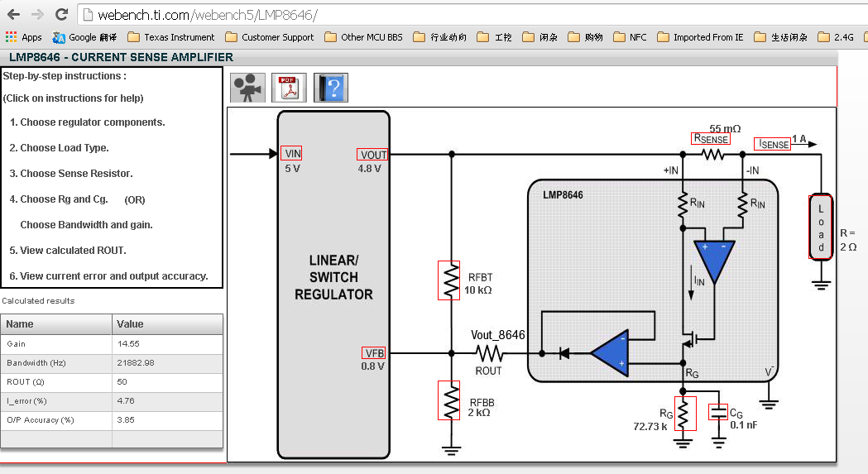Click the RFBT resistor symbol
The height and width of the screenshot is (474, 868).
(x=449, y=280)
